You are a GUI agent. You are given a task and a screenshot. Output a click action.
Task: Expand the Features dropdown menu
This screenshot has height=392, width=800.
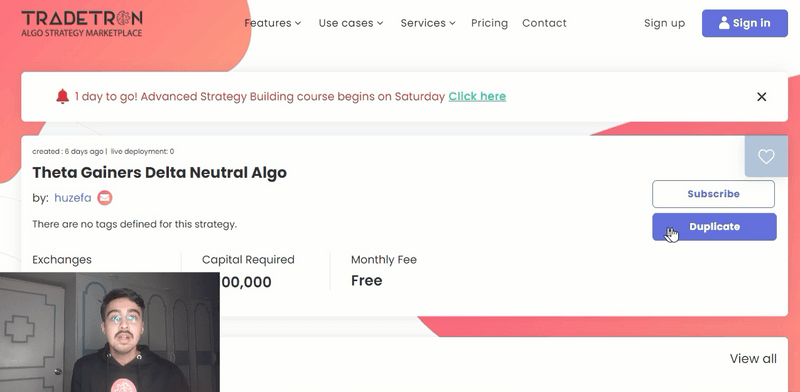coord(272,23)
